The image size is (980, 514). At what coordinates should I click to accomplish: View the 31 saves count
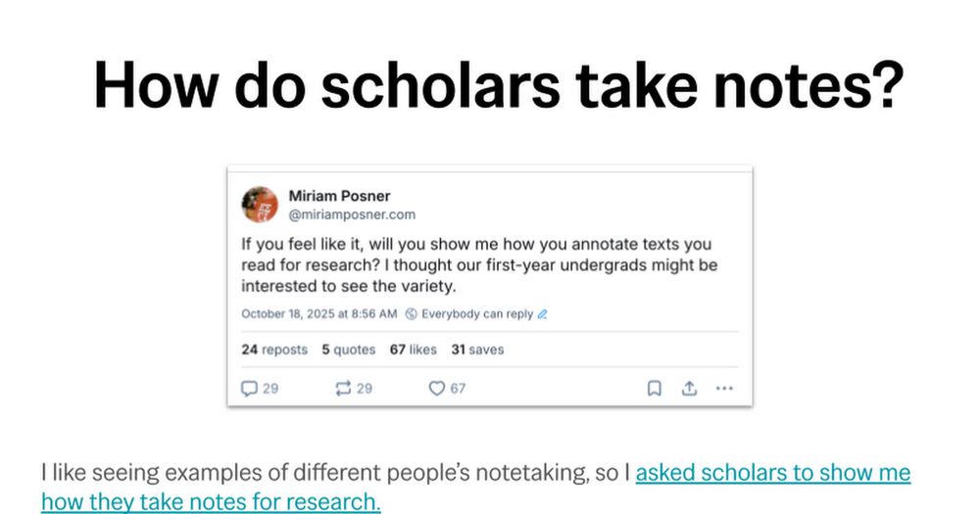point(477,350)
